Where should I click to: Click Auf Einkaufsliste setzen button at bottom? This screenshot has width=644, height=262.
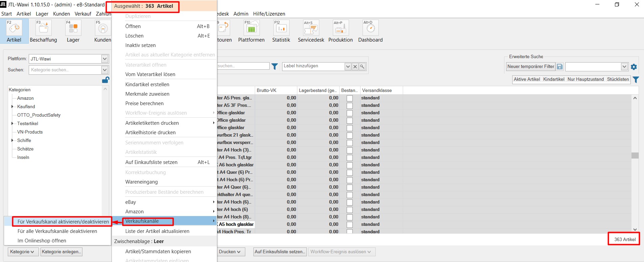click(280, 252)
